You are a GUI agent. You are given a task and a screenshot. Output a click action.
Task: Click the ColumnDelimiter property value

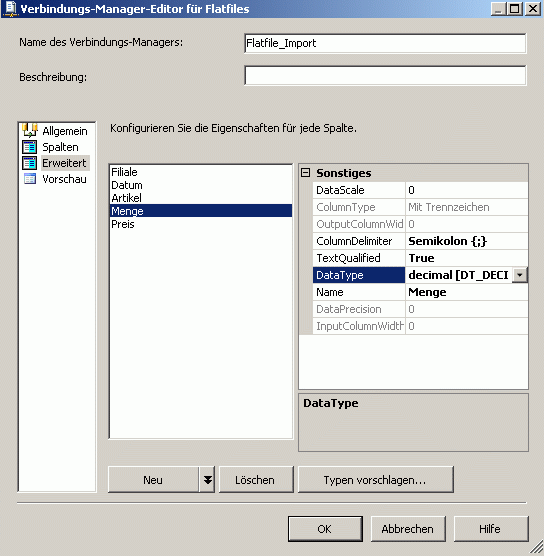[466, 241]
